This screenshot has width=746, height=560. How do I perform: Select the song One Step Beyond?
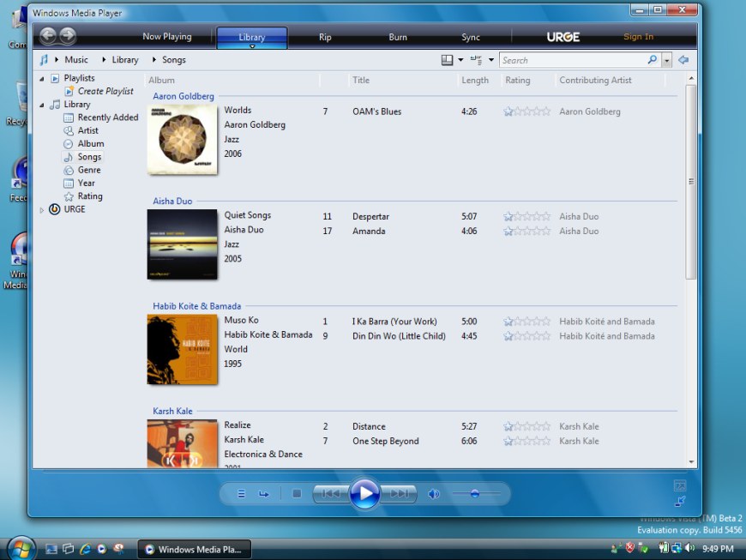(x=385, y=441)
